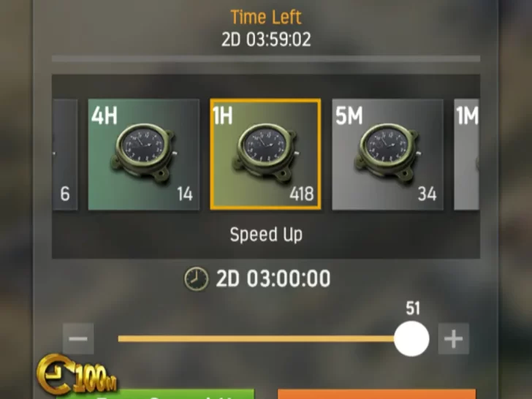Screen dimensions: 532x399
Task: Click the 2D 03:59:02 countdown text
Action: tap(266, 39)
